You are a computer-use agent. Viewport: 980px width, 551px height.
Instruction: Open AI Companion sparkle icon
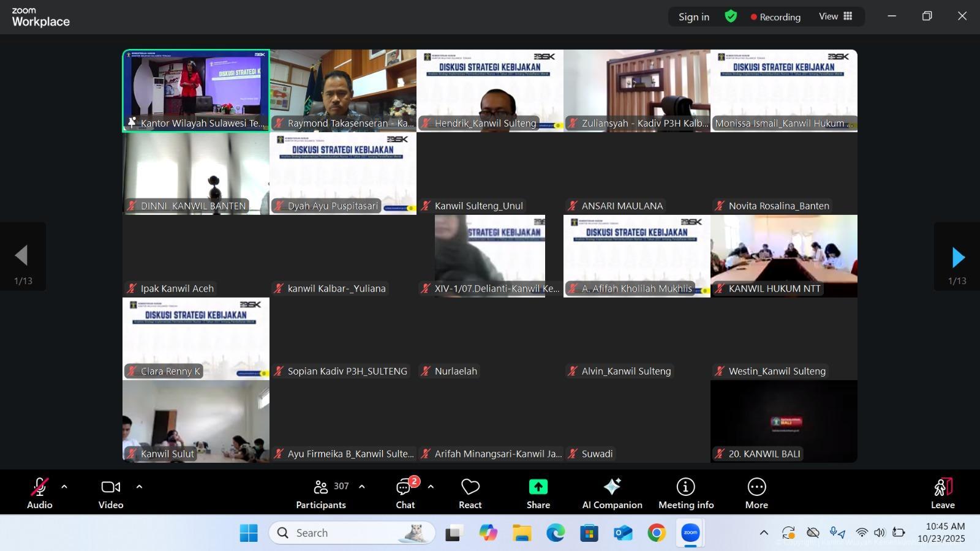pyautogui.click(x=612, y=487)
